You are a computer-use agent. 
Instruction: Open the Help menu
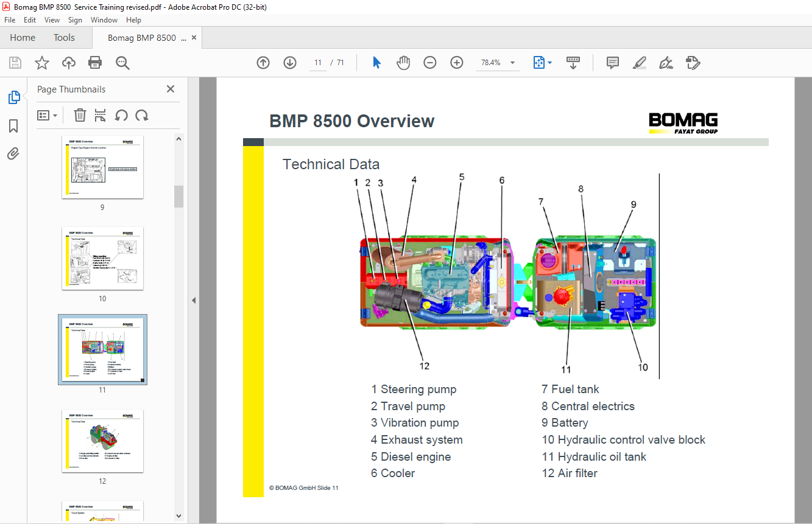tap(133, 20)
